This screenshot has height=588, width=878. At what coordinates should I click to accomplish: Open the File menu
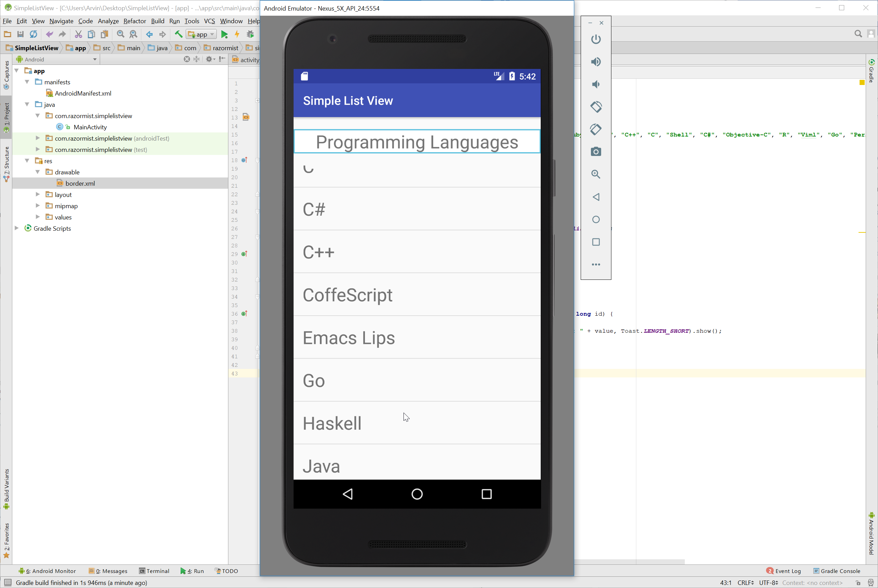7,21
